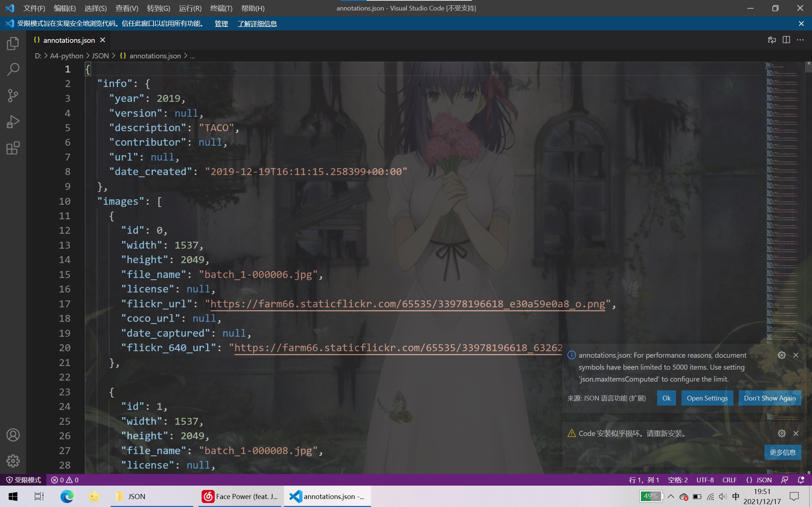Open the flickr_640_url link on line 20
This screenshot has height=507, width=812.
pos(398,348)
